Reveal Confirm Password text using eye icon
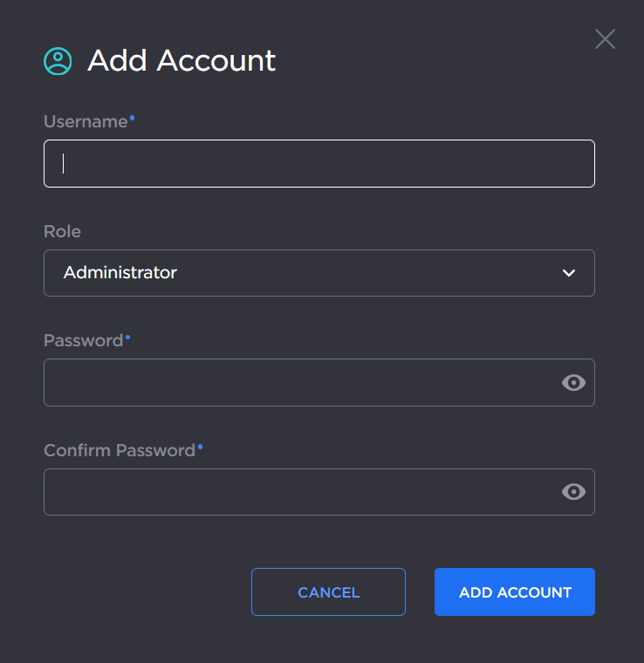The height and width of the screenshot is (663, 644). pyautogui.click(x=573, y=492)
